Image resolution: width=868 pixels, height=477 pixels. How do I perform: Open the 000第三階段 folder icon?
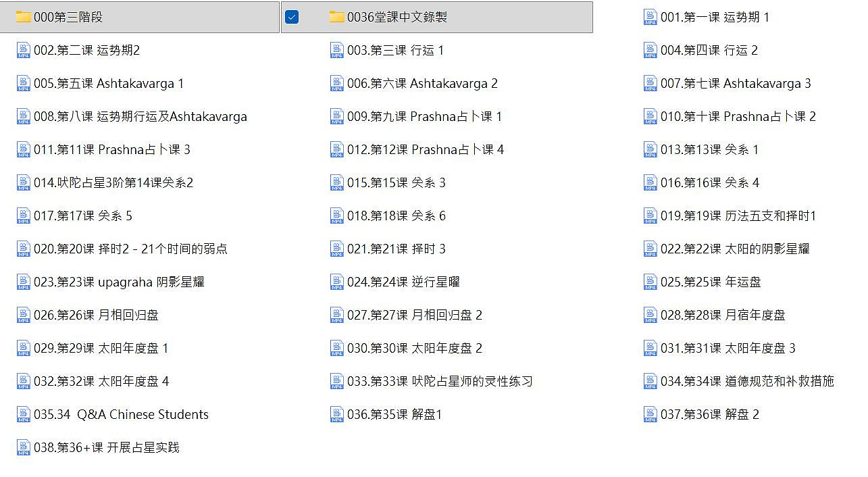coord(24,17)
